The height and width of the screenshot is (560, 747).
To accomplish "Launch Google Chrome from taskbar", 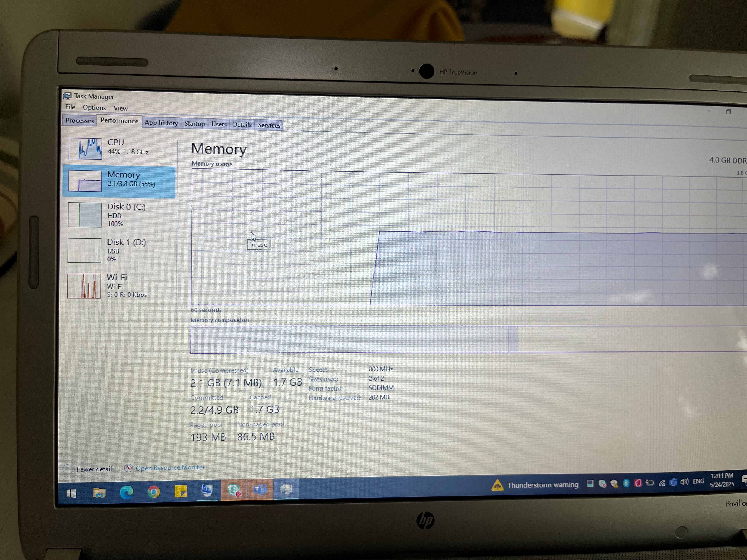I will 154,492.
